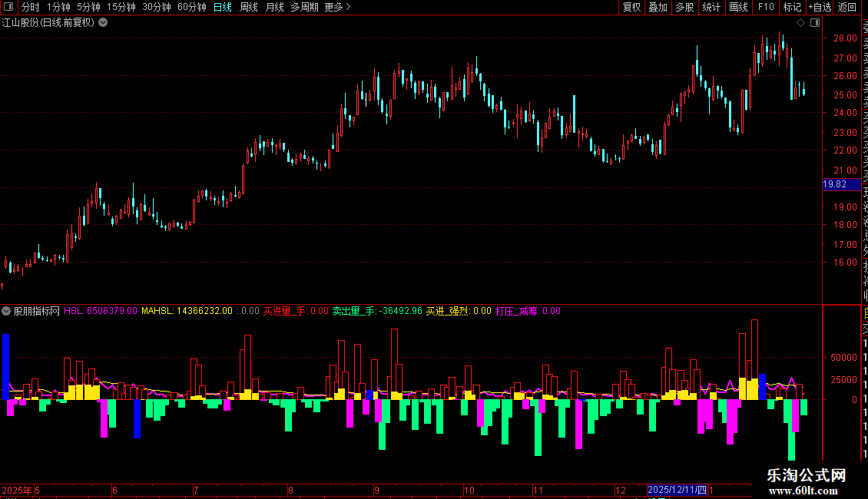Click the 25.00 price axis label
Screen dimensions: 868x499
pyautogui.click(x=845, y=94)
